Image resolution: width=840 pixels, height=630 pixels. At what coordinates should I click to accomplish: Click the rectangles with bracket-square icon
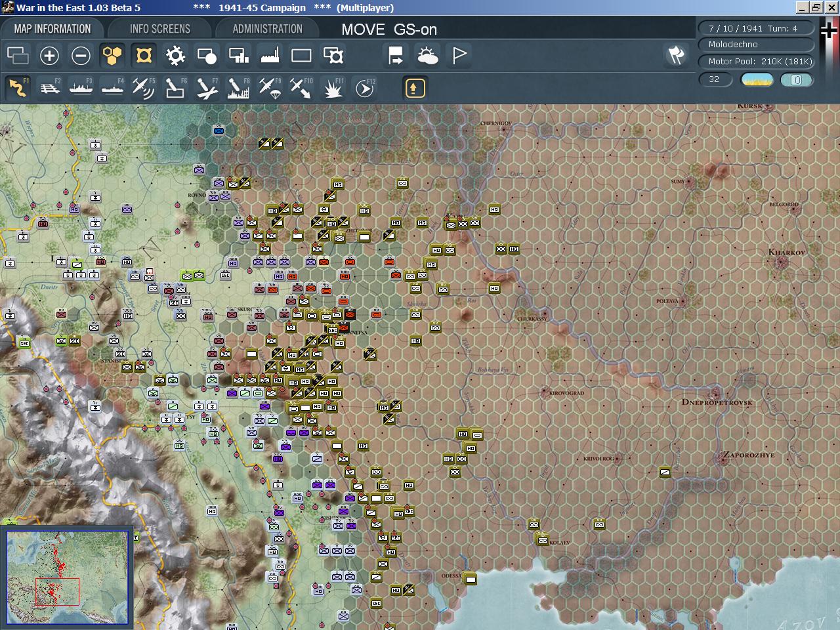point(333,56)
